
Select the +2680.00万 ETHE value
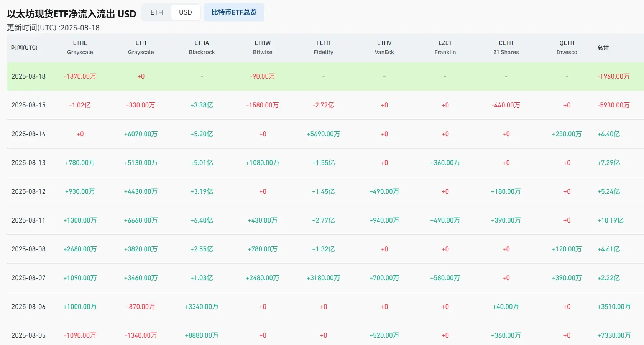point(80,249)
